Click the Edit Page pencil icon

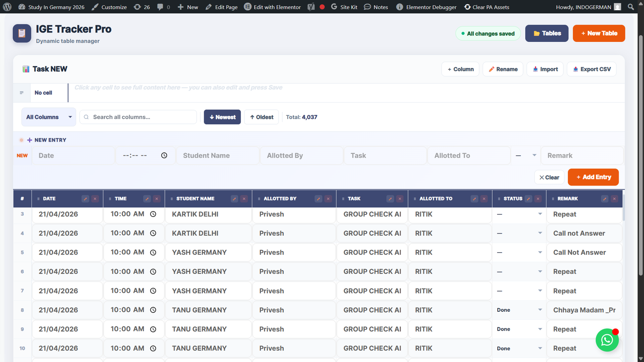pos(208,7)
